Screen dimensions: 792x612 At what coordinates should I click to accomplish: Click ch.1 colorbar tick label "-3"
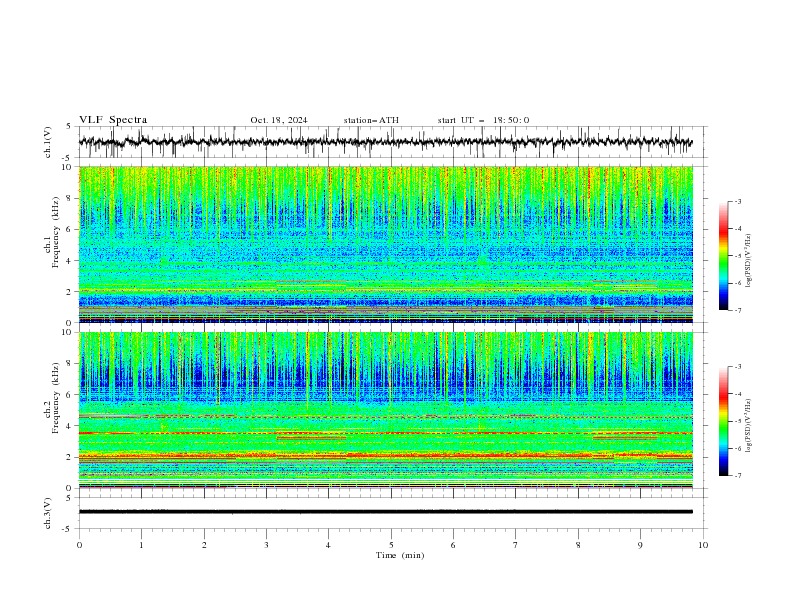(738, 201)
